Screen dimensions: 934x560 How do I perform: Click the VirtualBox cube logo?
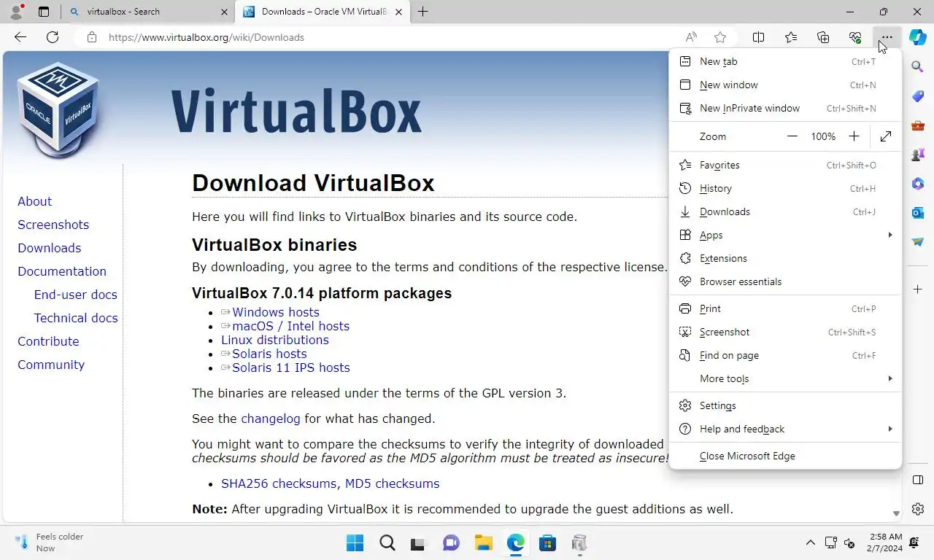point(58,109)
